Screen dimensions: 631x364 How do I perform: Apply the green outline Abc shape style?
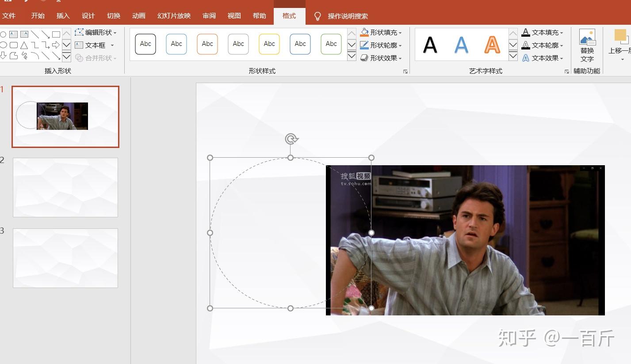pos(331,44)
